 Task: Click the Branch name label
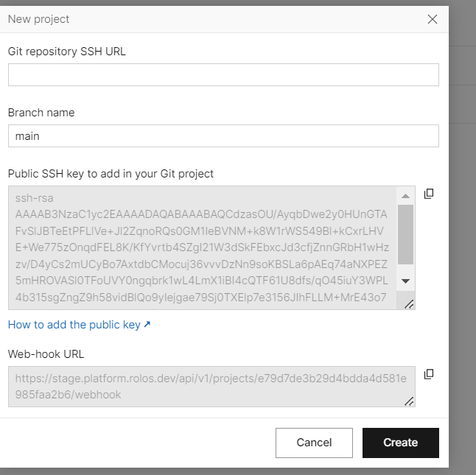(x=41, y=113)
